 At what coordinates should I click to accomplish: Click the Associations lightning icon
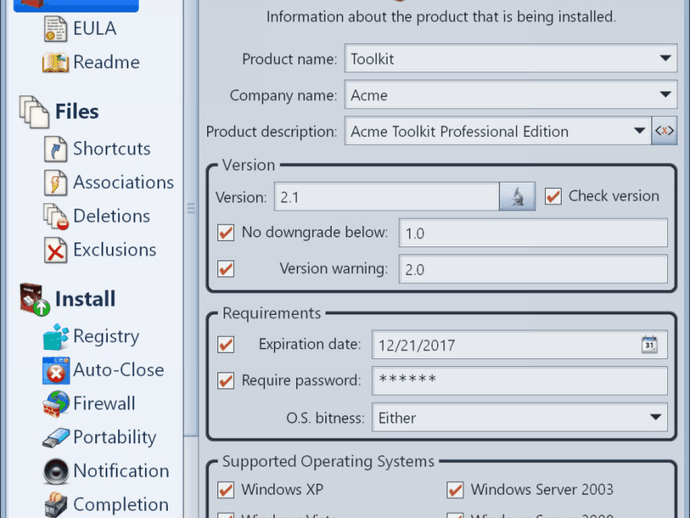(55, 183)
